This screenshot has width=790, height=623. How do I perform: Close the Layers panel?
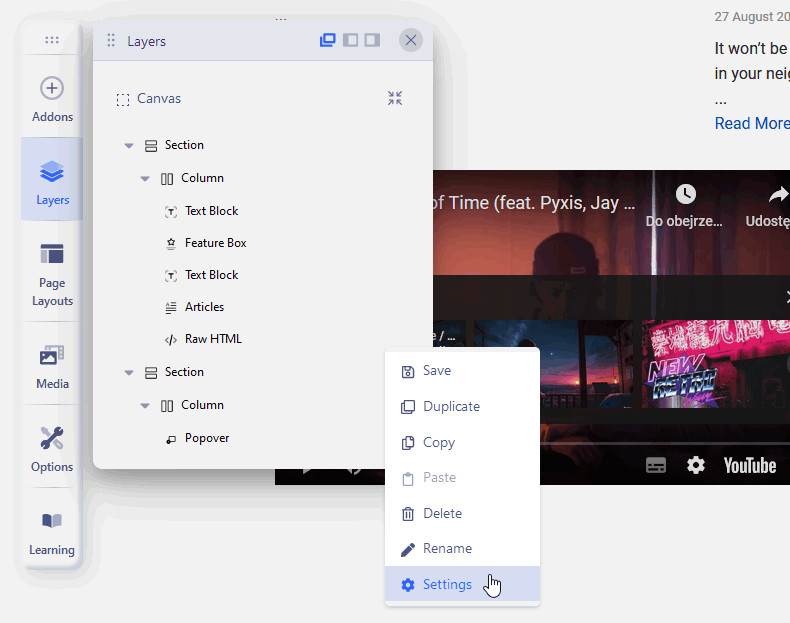pos(410,40)
